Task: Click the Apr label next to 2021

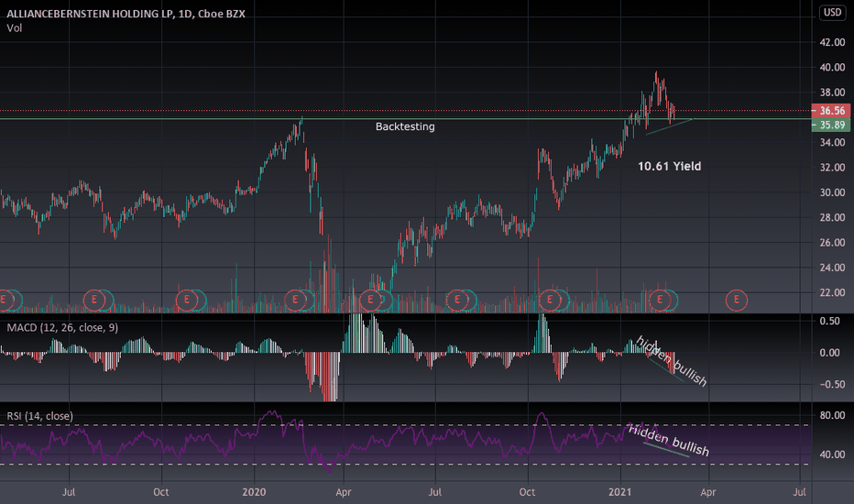Action: pos(707,492)
